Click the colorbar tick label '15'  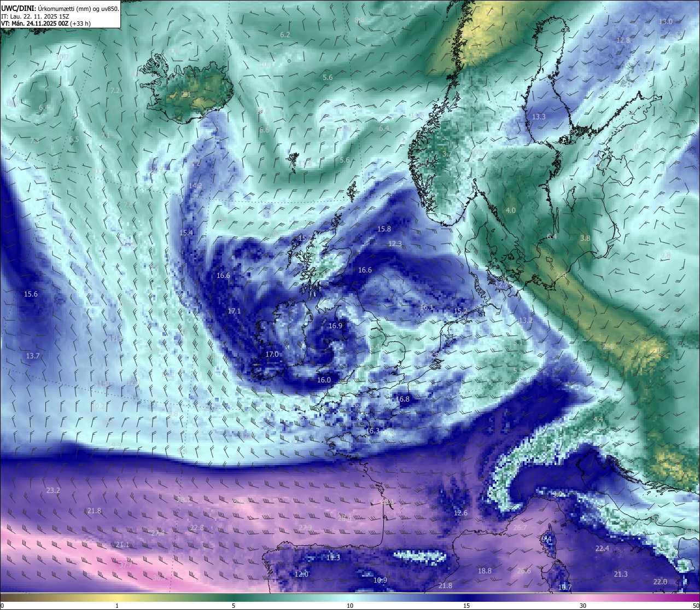point(466,606)
